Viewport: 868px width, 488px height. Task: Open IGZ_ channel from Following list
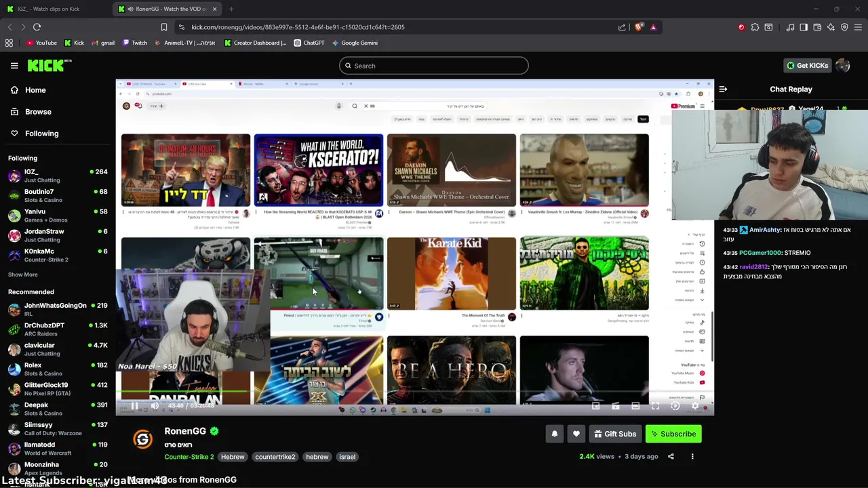coord(58,176)
